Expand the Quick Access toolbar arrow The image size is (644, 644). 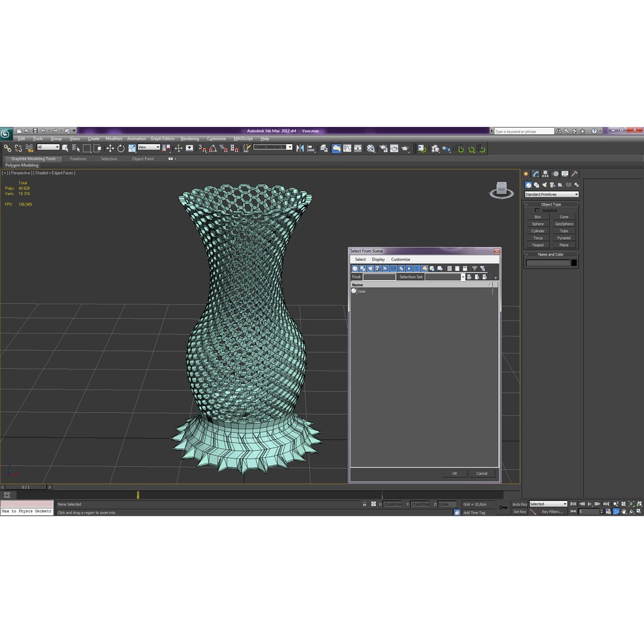75,131
